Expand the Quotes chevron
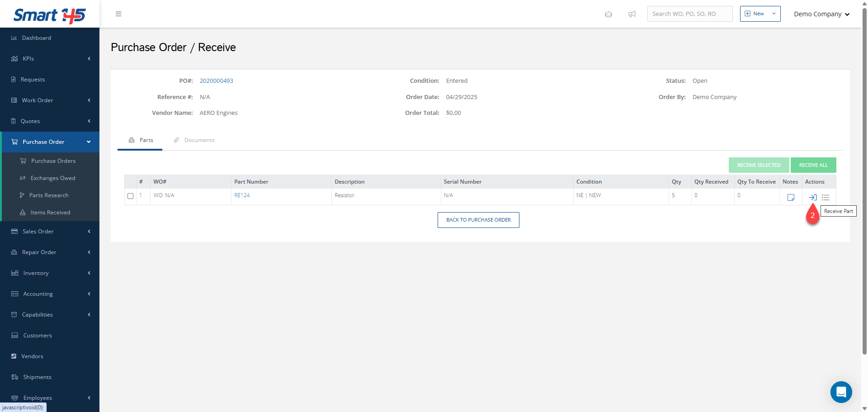Image resolution: width=868 pixels, height=412 pixels. tap(89, 121)
